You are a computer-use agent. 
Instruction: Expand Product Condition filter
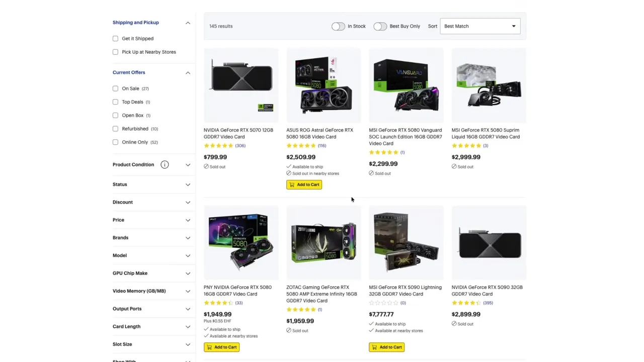click(x=188, y=164)
